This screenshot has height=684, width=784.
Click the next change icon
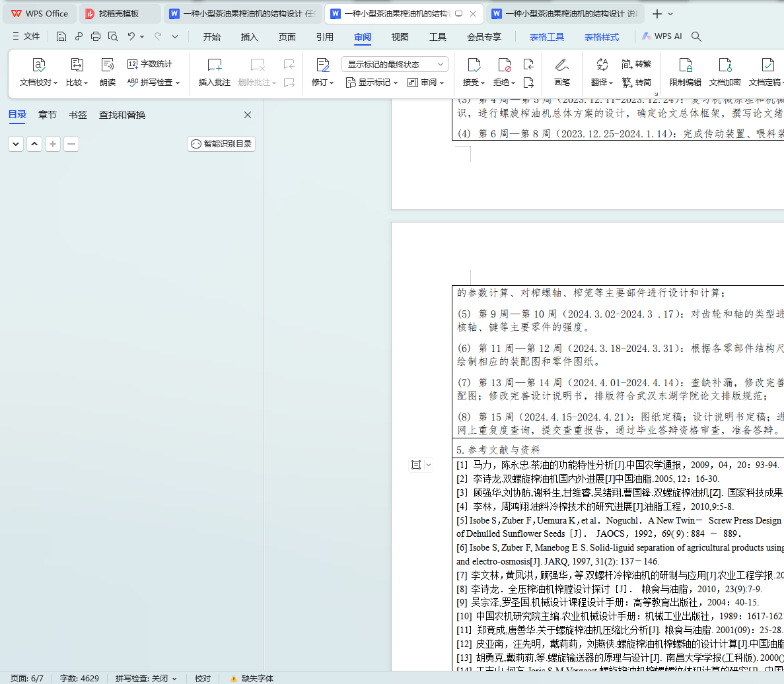(x=528, y=83)
